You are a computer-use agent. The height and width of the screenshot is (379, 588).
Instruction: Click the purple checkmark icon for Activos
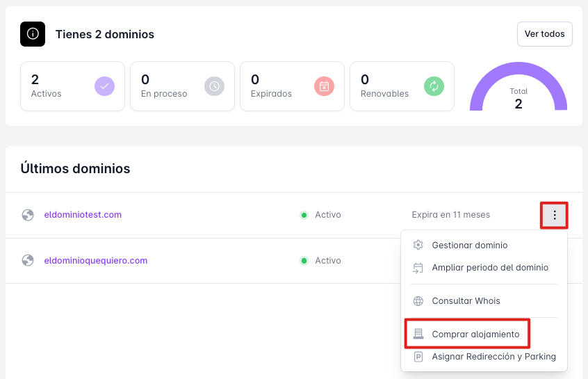(104, 86)
